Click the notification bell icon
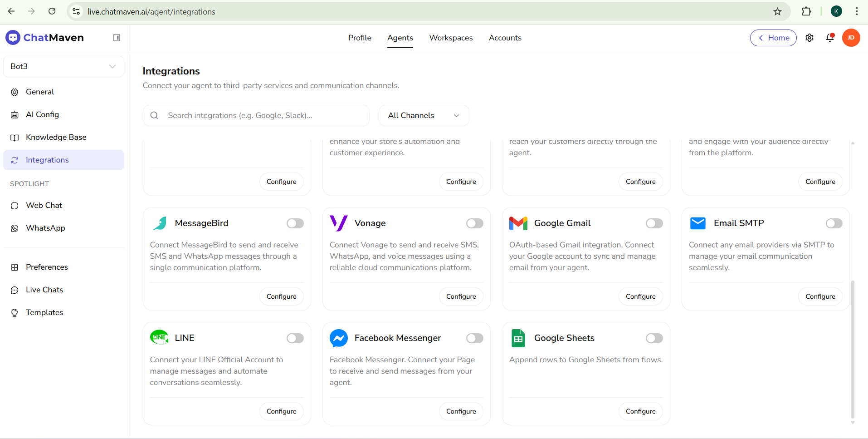868x439 pixels. point(830,38)
